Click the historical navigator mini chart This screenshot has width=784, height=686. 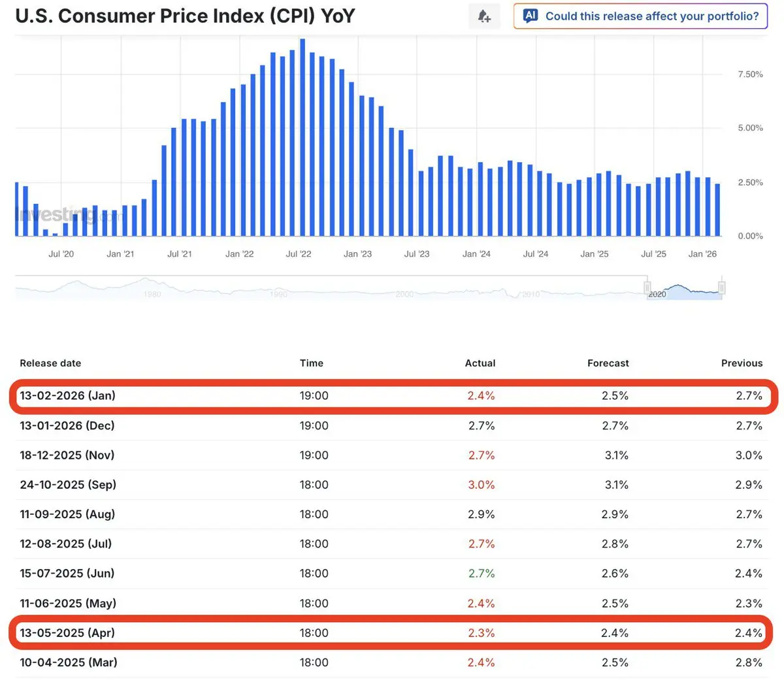point(327,288)
